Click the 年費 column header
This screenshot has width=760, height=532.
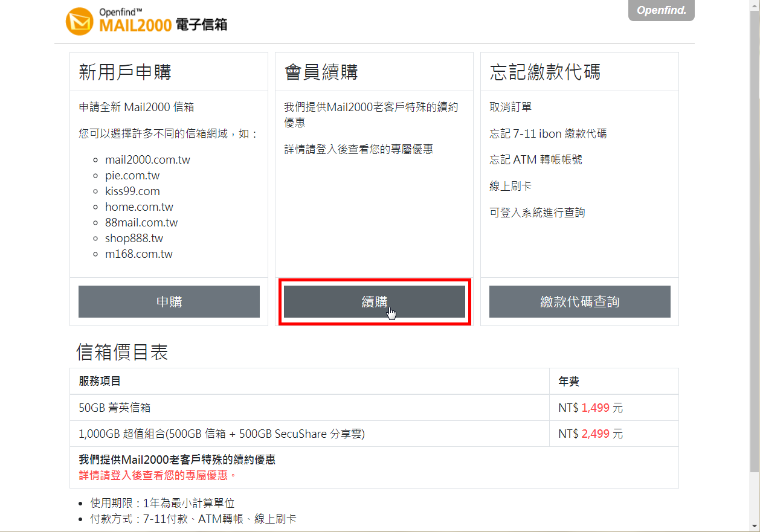point(569,381)
